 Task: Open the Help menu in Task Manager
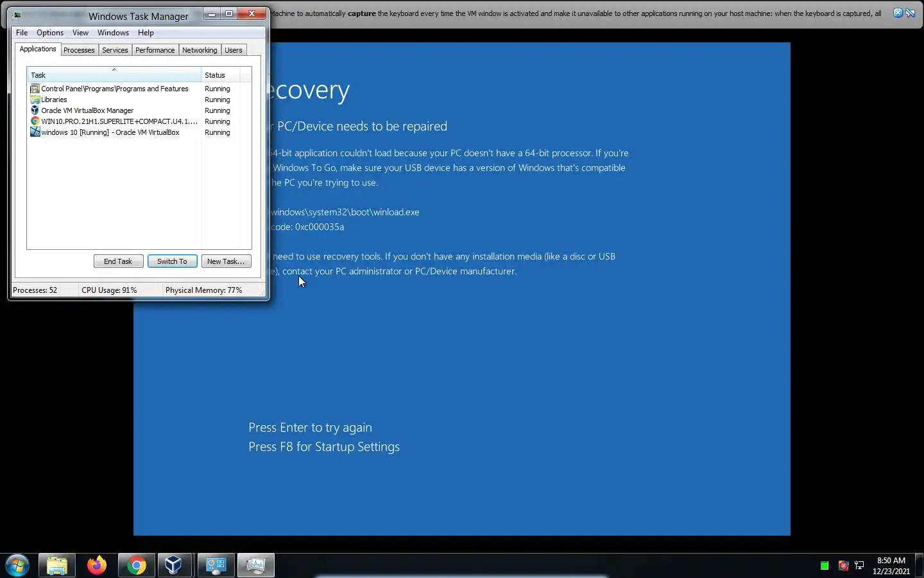(x=146, y=33)
